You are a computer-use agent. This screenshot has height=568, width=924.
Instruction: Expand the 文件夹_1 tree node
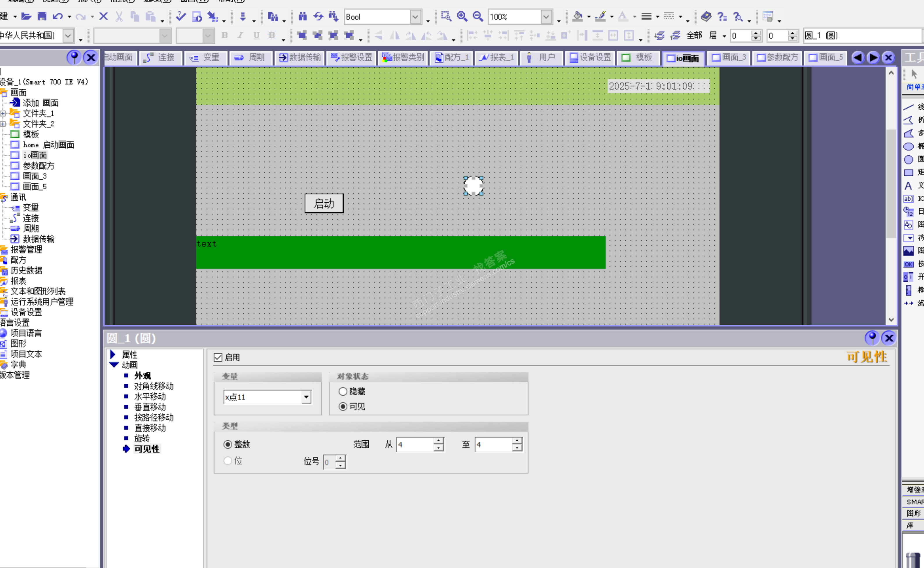(3, 113)
